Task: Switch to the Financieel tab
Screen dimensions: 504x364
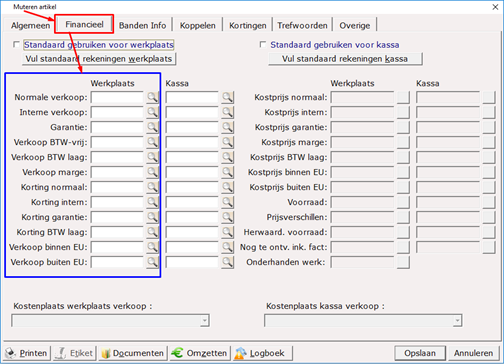Action: coord(84,24)
